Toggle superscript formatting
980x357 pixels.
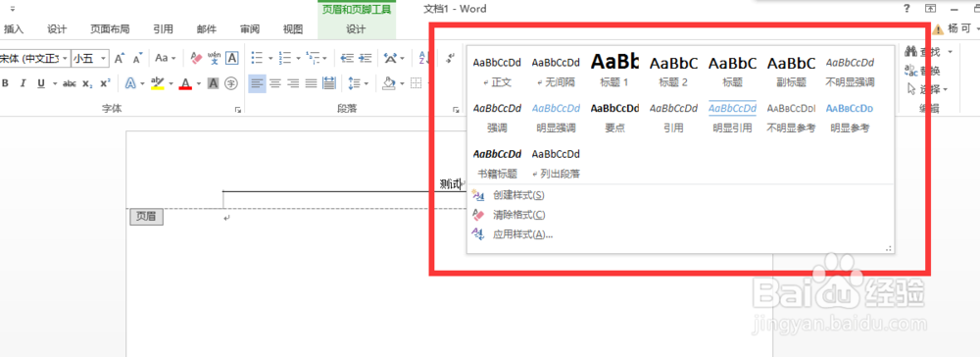(105, 83)
